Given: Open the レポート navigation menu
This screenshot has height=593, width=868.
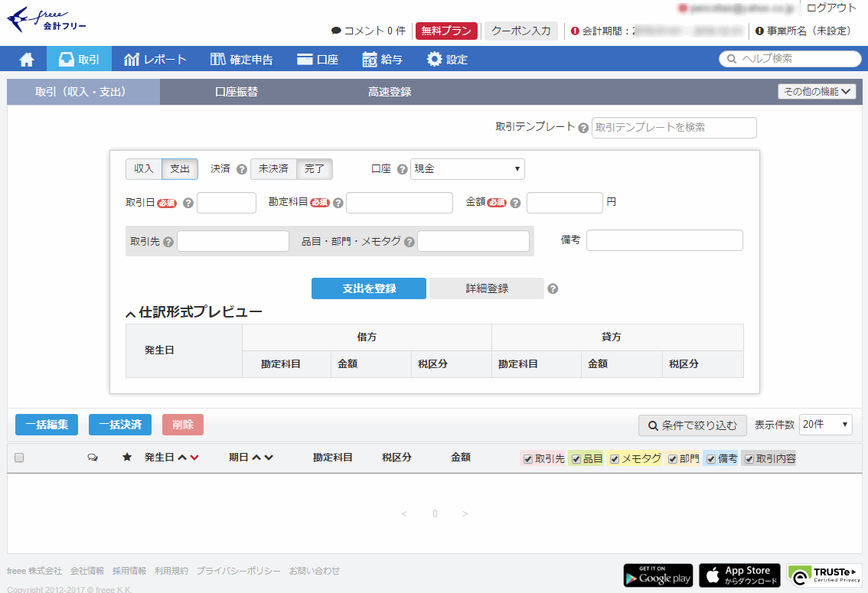Looking at the screenshot, I should [x=155, y=59].
